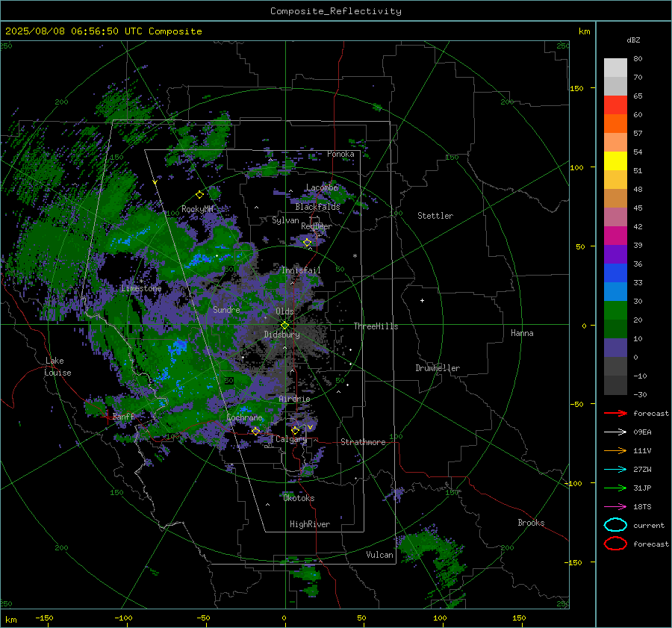This screenshot has width=672, height=628.
Task: Click the yellow diamond marker below RedDeer
Action: click(307, 243)
